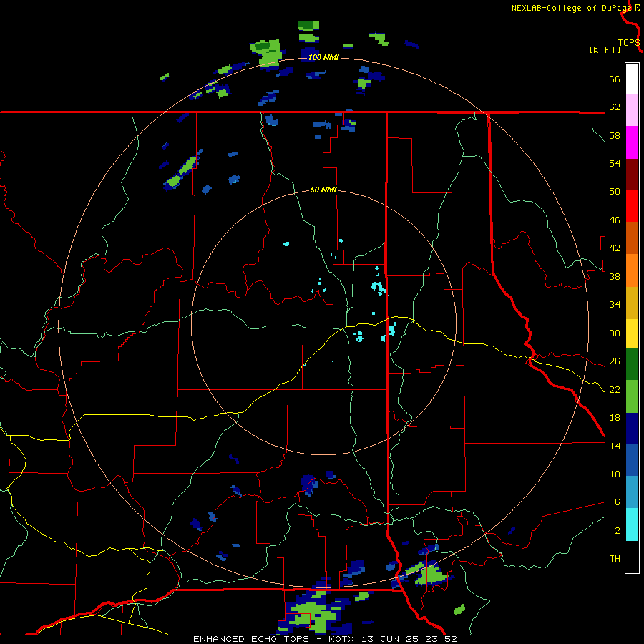Pick the light blue 10 kft swatch
The image size is (644, 644).
pos(632,492)
